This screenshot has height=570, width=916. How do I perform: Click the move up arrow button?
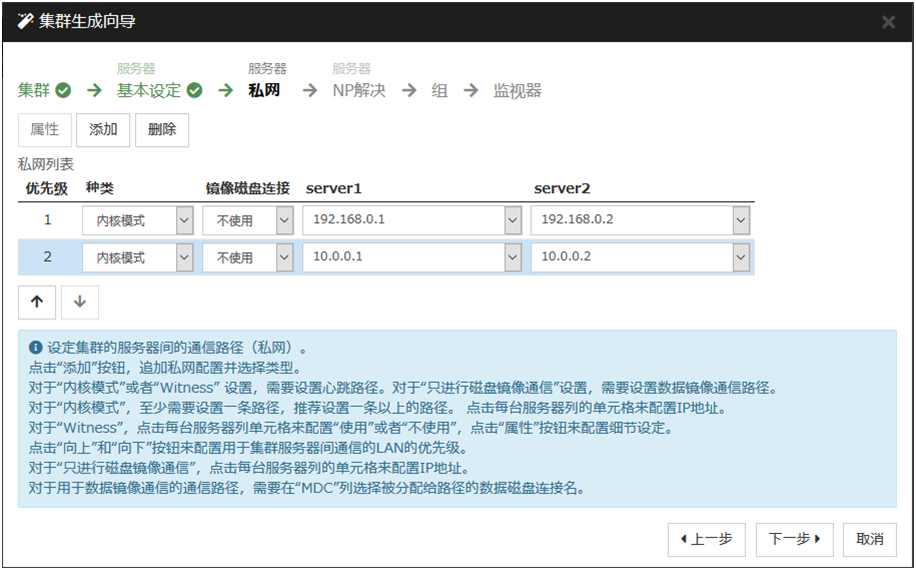[x=37, y=303]
